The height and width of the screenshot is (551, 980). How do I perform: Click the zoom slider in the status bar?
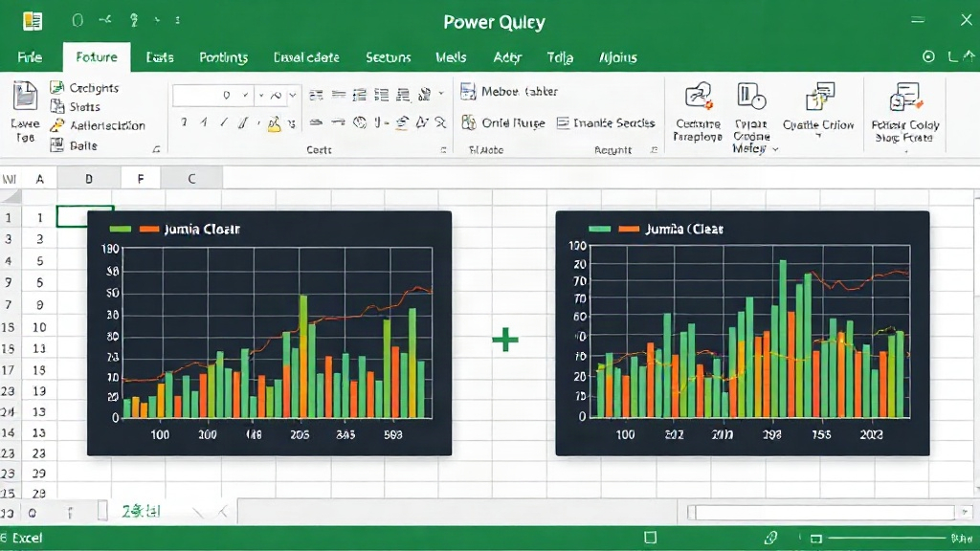tap(885, 538)
